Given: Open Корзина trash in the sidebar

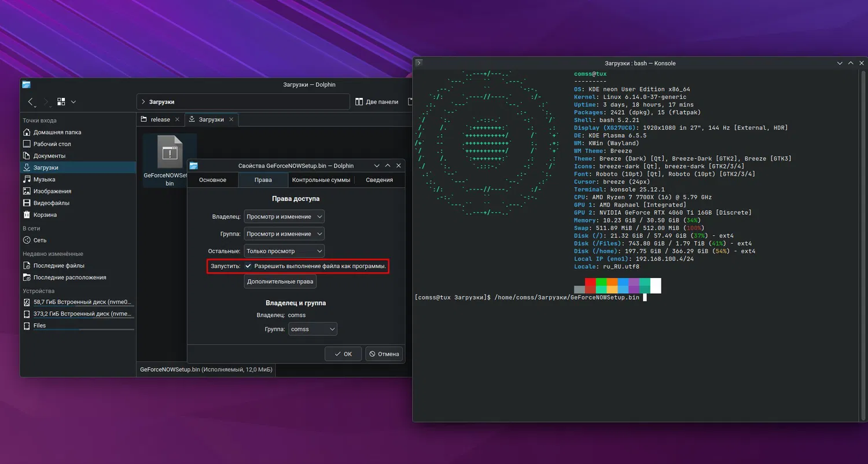Looking at the screenshot, I should [x=78, y=215].
